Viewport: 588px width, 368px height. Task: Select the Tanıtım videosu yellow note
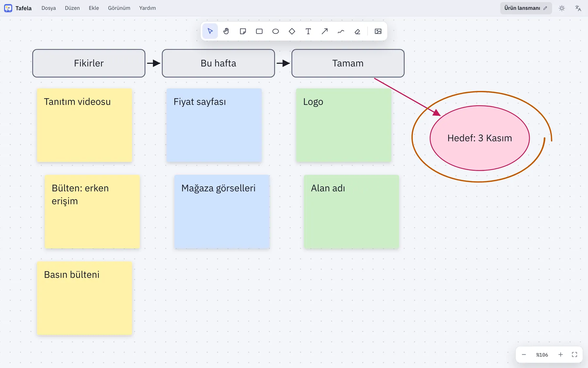pos(85,125)
